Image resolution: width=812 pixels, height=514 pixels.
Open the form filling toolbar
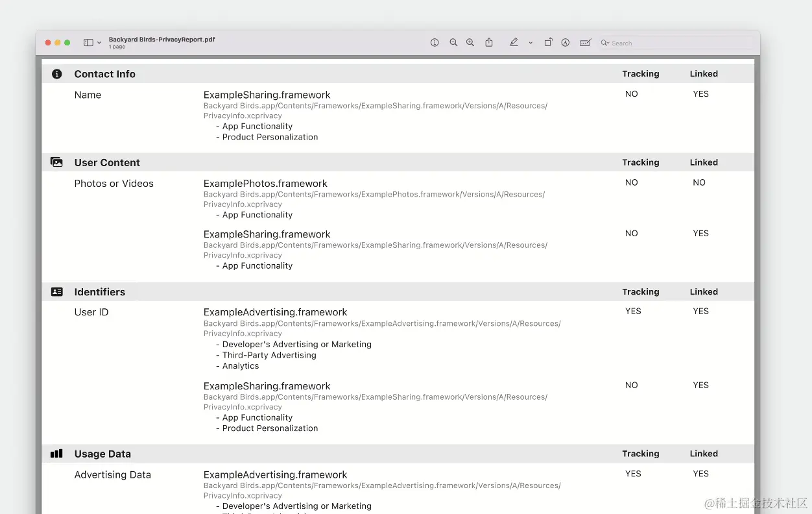585,43
